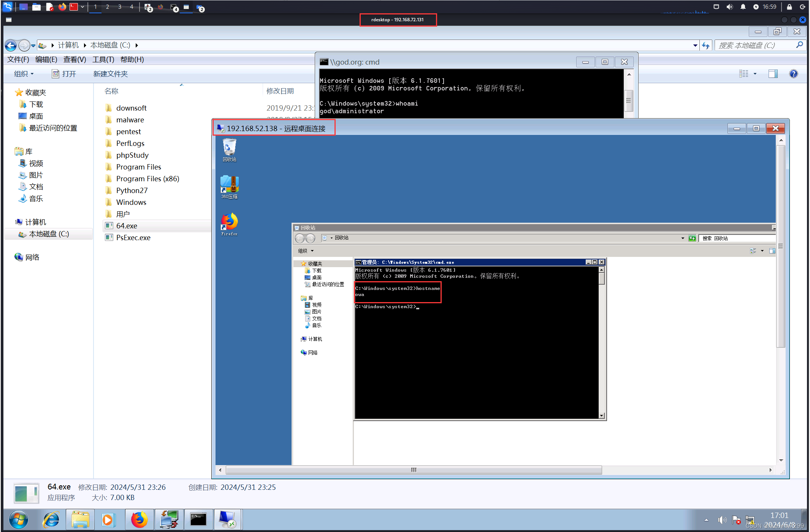Expand the 组织 dropdown in Explorer toolbar
Image resolution: width=810 pixels, height=532 pixels.
click(x=24, y=74)
